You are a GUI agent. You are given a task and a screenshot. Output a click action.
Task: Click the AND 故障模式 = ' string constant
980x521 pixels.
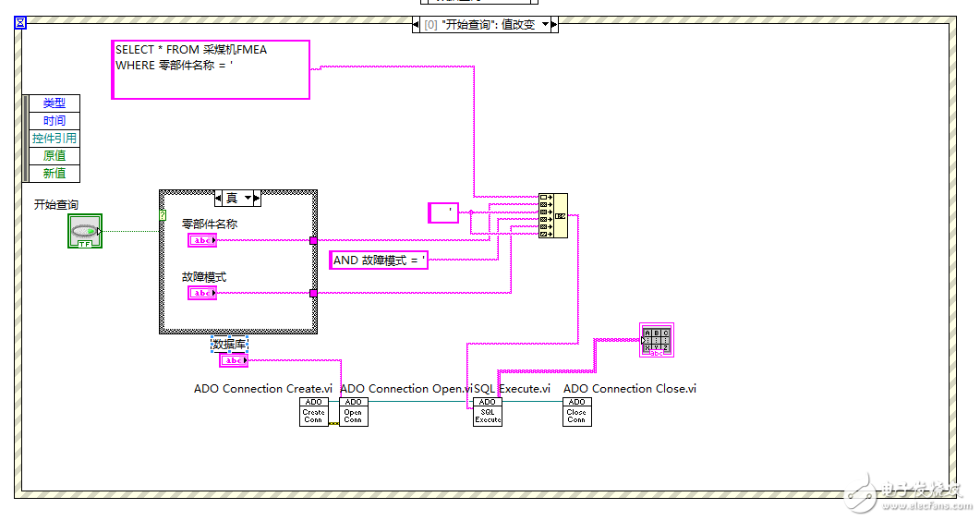(x=379, y=260)
